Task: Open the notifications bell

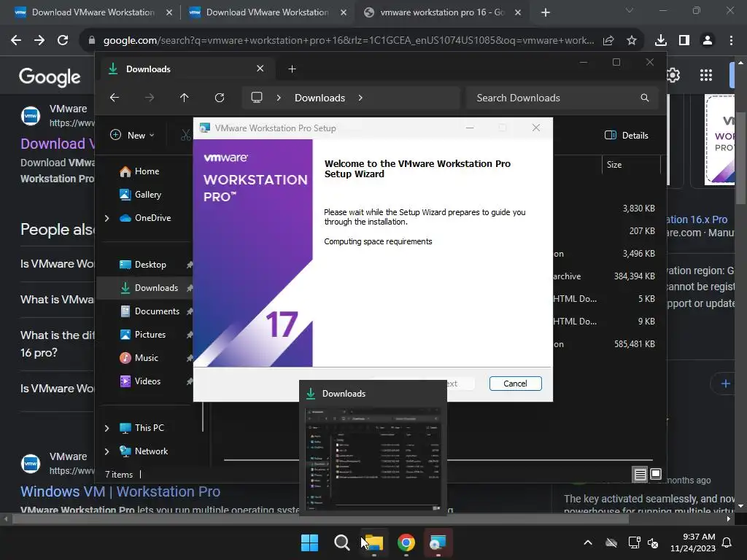Action: (727, 542)
